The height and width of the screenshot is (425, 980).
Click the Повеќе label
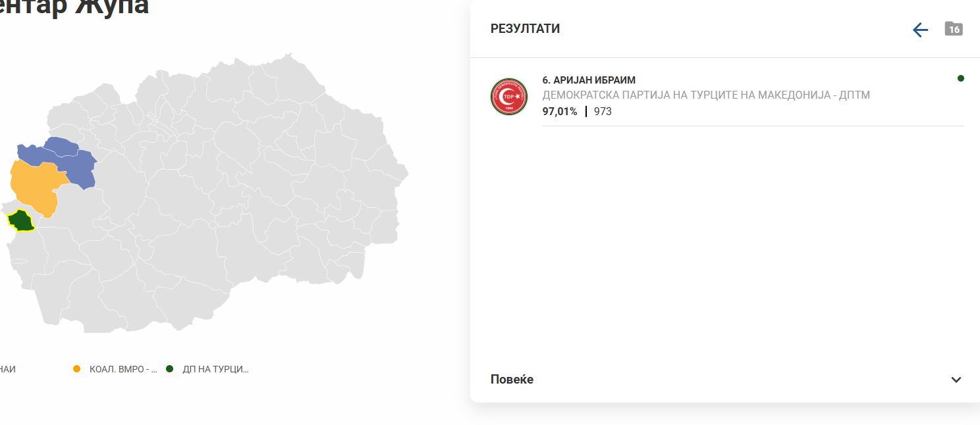pyautogui.click(x=512, y=380)
